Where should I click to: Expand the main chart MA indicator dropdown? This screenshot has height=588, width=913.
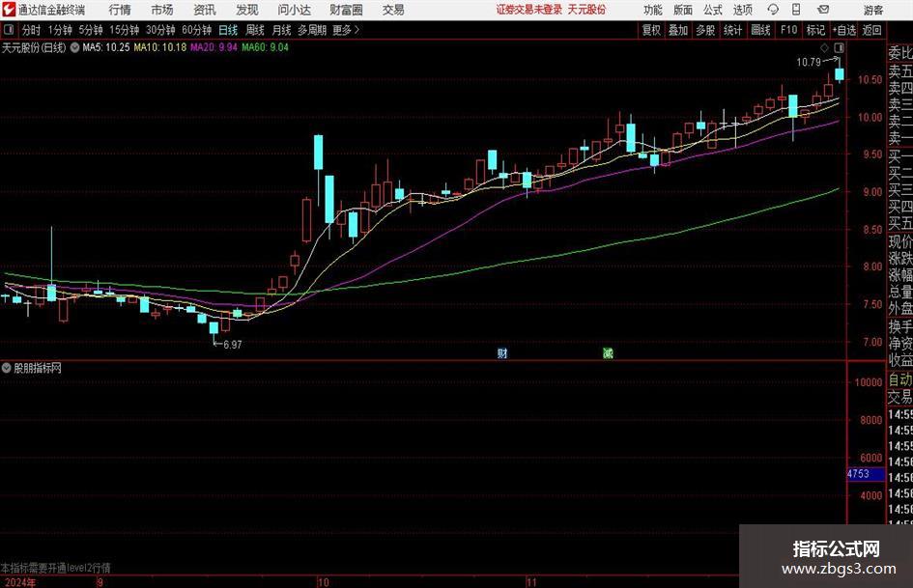click(75, 47)
